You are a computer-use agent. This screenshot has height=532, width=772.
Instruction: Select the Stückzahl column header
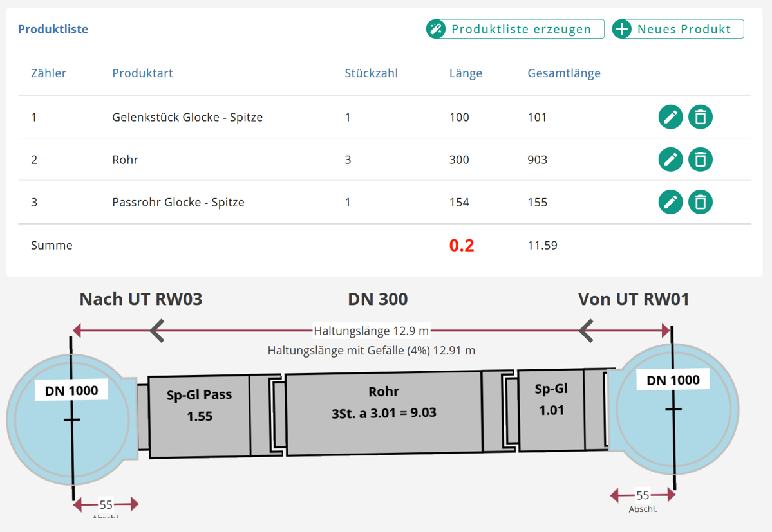372,73
